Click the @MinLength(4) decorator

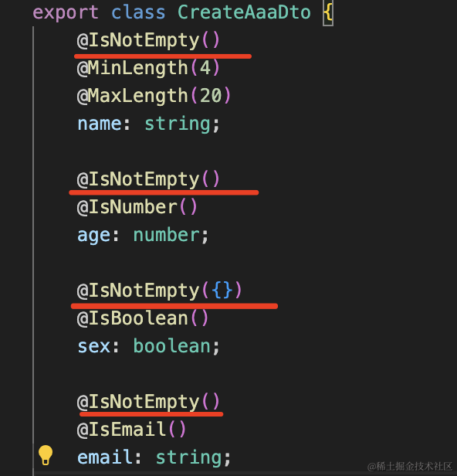click(148, 68)
